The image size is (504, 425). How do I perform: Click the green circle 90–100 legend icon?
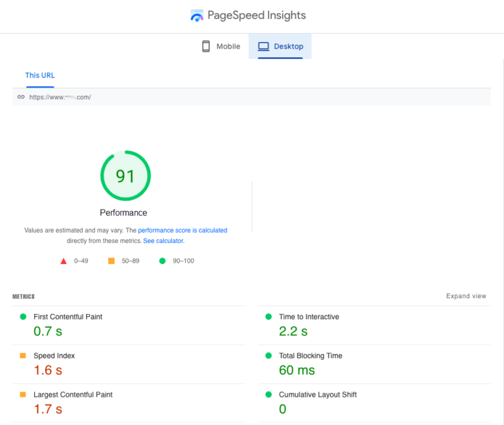click(162, 261)
